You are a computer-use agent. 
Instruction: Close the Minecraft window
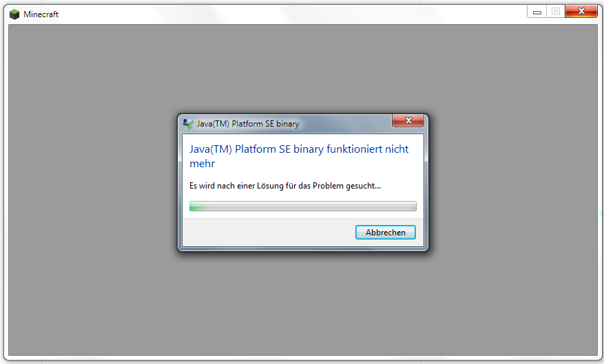[581, 11]
